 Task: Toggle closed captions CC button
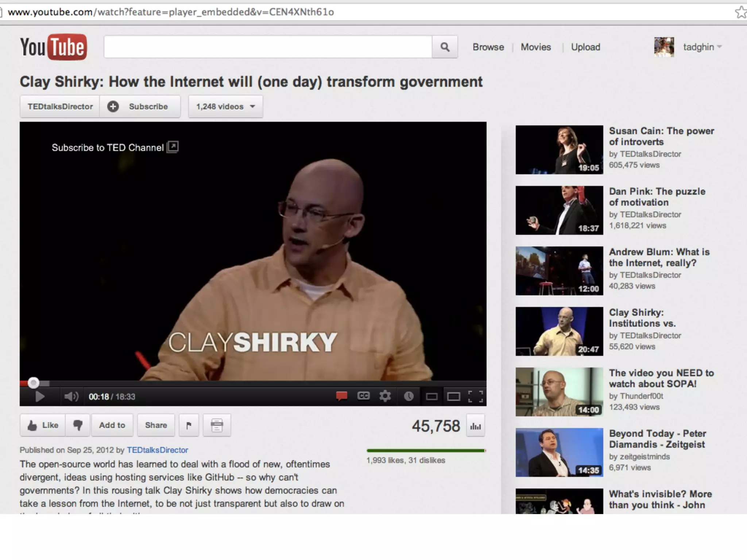[363, 396]
